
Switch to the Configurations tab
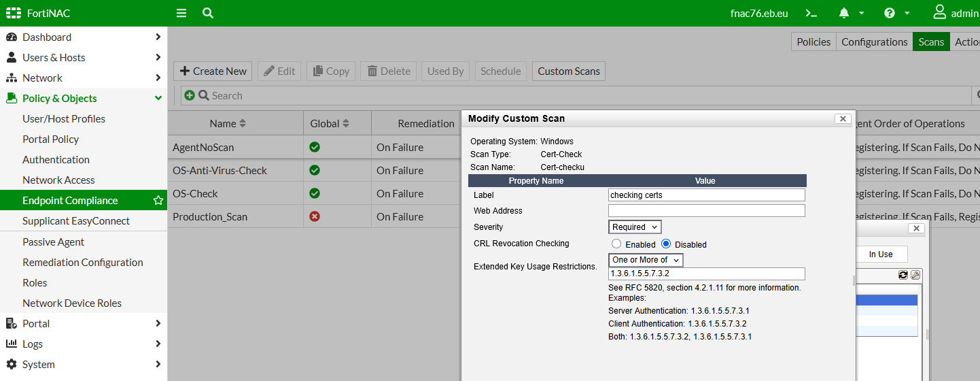click(x=875, y=42)
